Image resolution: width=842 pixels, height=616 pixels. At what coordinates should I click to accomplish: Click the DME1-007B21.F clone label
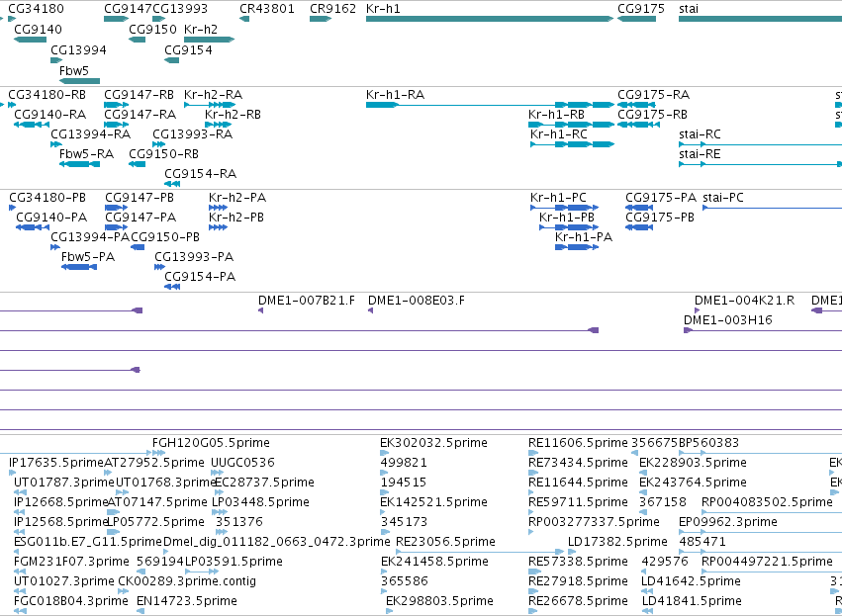tap(307, 301)
